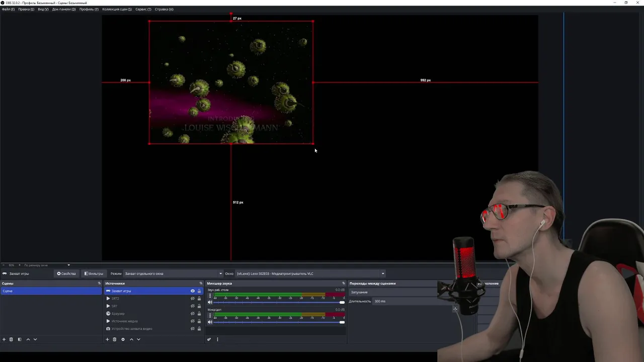Open scene filters icon in Scenes dock

click(20, 339)
